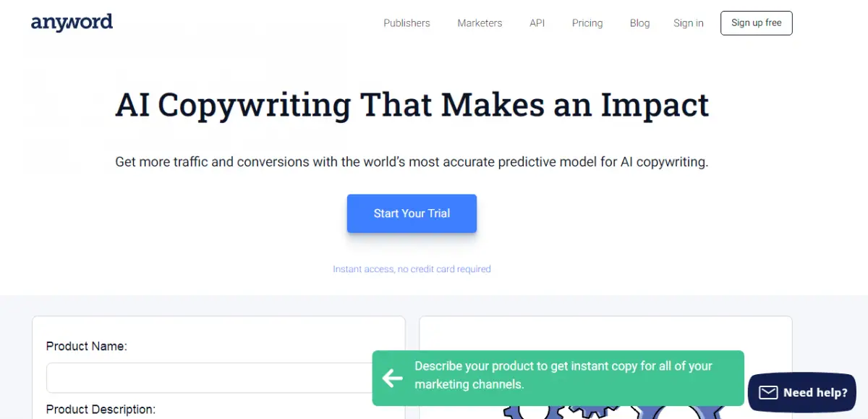Click the subheading about traffic and conversions
Image resolution: width=868 pixels, height=419 pixels.
tap(412, 162)
